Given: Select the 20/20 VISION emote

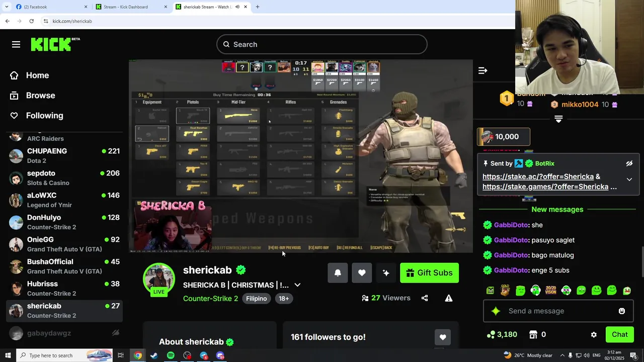Looking at the screenshot, I should click(x=551, y=290).
